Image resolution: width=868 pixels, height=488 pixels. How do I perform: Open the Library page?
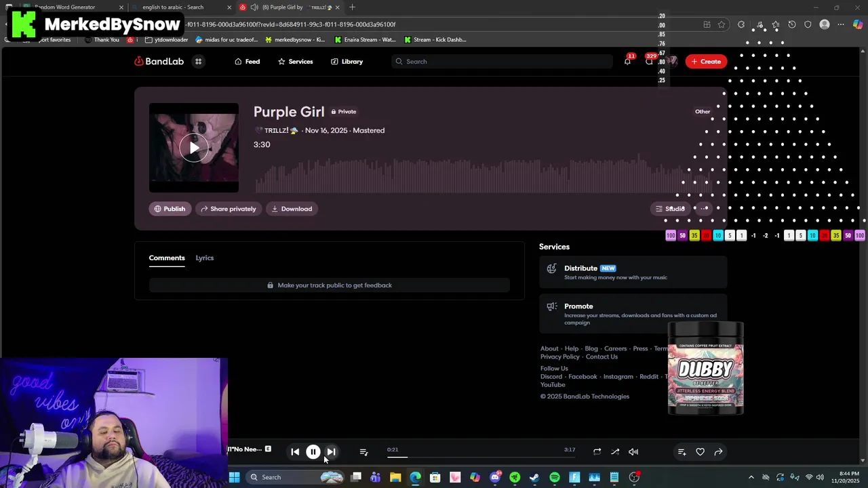coord(347,62)
